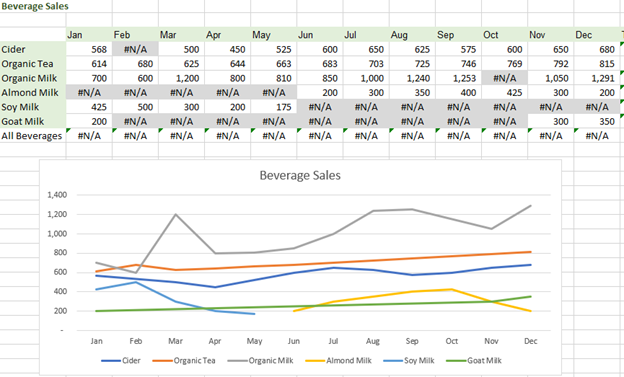The height and width of the screenshot is (377, 624).
Task: Click the Jan column header cell
Action: pyautogui.click(x=89, y=35)
